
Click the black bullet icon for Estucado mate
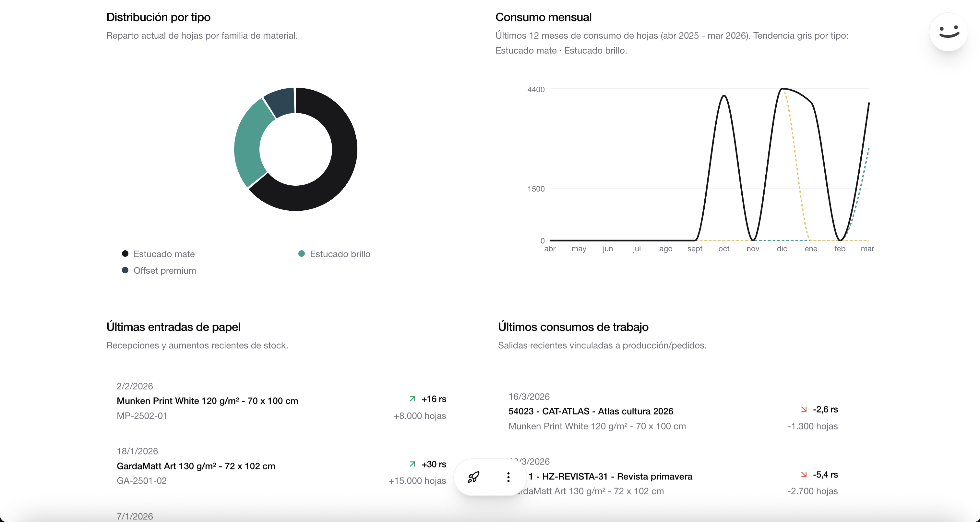[125, 253]
